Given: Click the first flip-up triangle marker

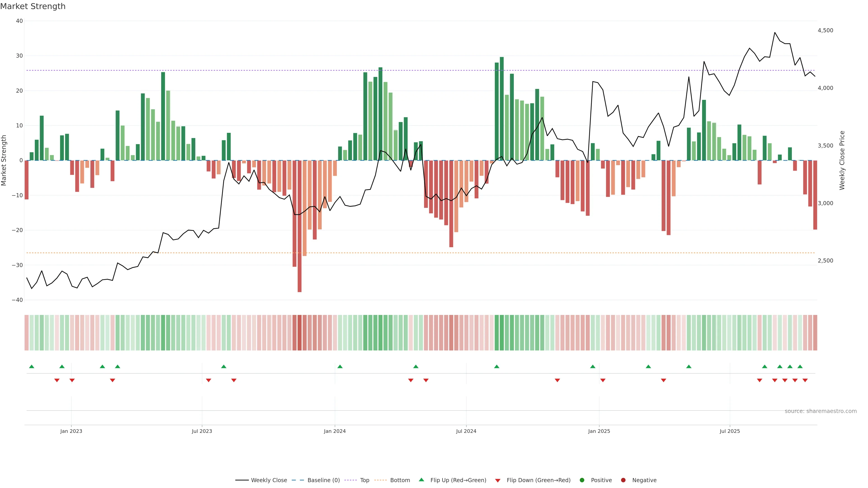Looking at the screenshot, I should click(32, 366).
